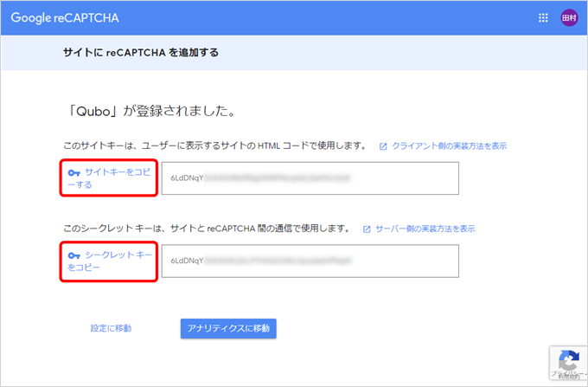This screenshot has width=588, height=387.
Task: Click the heading サイトに reCAPTCHA を追加する
Action: coord(141,53)
